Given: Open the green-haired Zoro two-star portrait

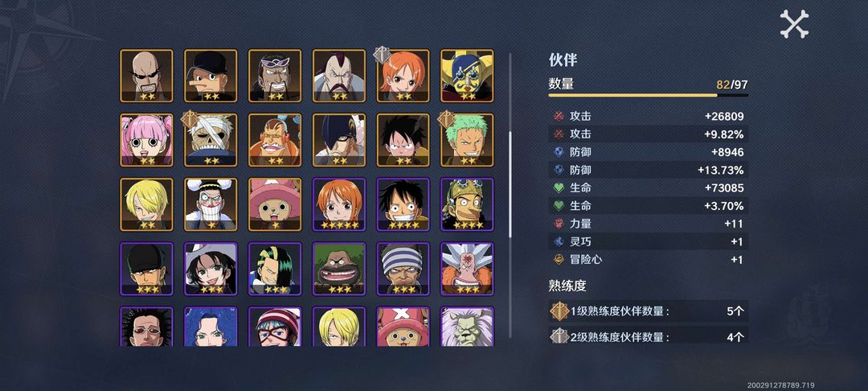Looking at the screenshot, I should coord(467,140).
